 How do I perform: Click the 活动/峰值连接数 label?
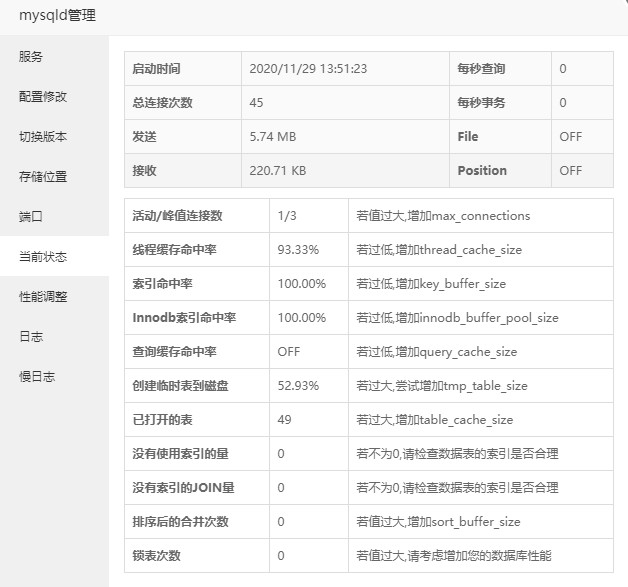tap(177, 215)
